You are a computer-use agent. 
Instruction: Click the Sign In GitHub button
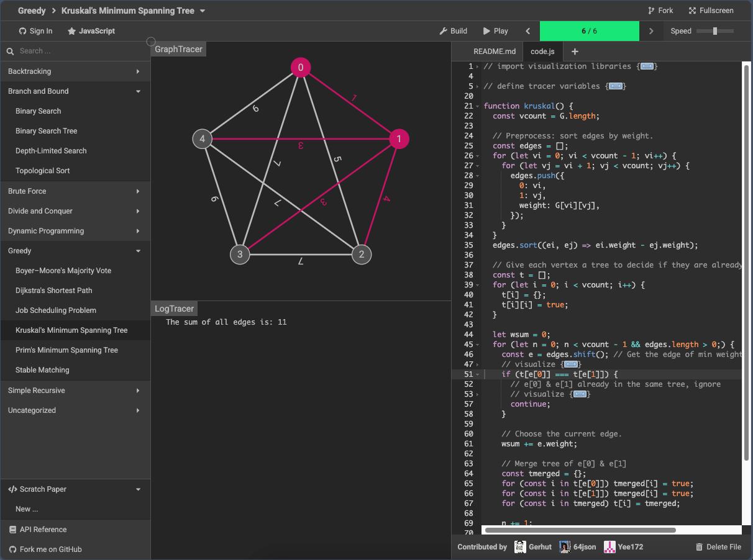point(35,31)
